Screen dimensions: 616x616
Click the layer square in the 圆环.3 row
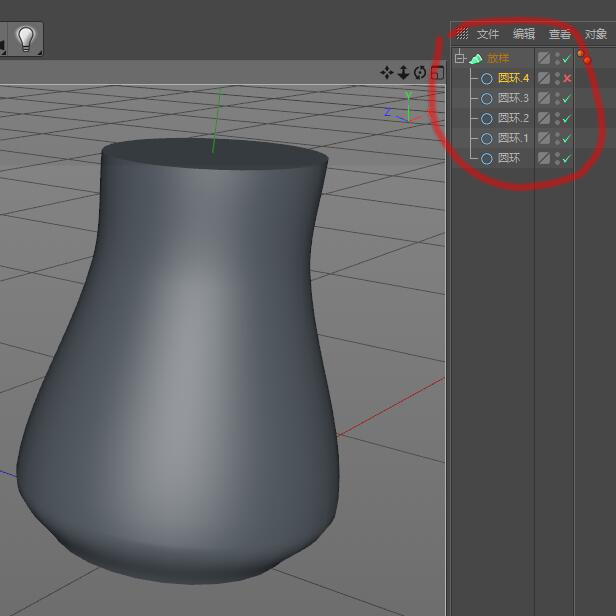pyautogui.click(x=544, y=98)
